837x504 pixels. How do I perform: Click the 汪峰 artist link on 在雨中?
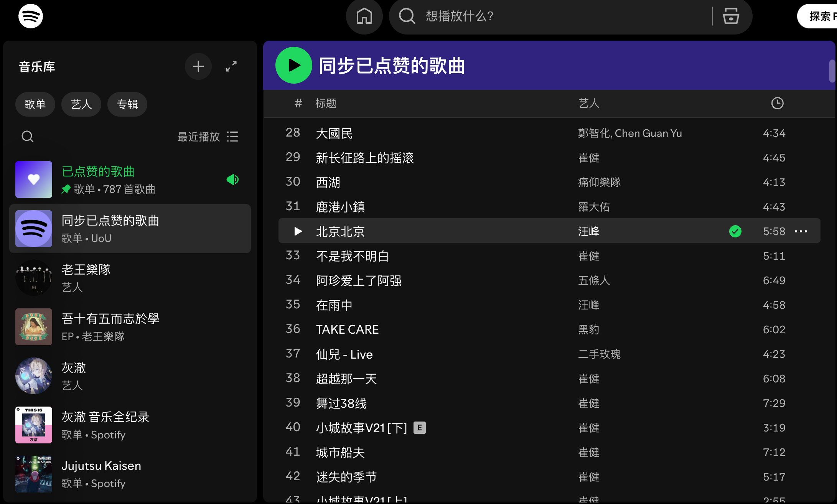point(589,305)
